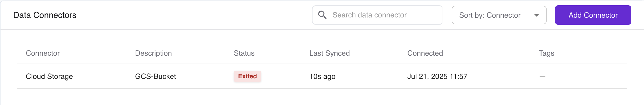644x105 pixels.
Task: Click the GCS-Bucket description cell
Action: click(x=155, y=77)
